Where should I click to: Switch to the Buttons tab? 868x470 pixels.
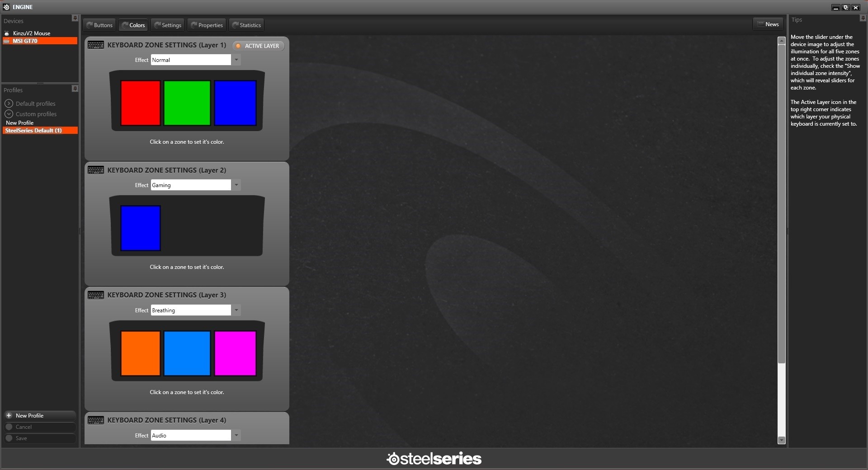point(99,25)
